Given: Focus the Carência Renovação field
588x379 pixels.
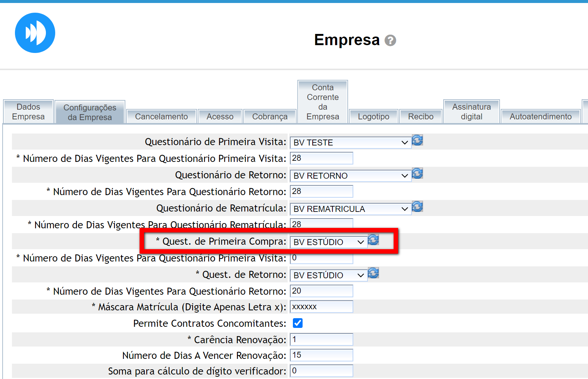Looking at the screenshot, I should [321, 339].
